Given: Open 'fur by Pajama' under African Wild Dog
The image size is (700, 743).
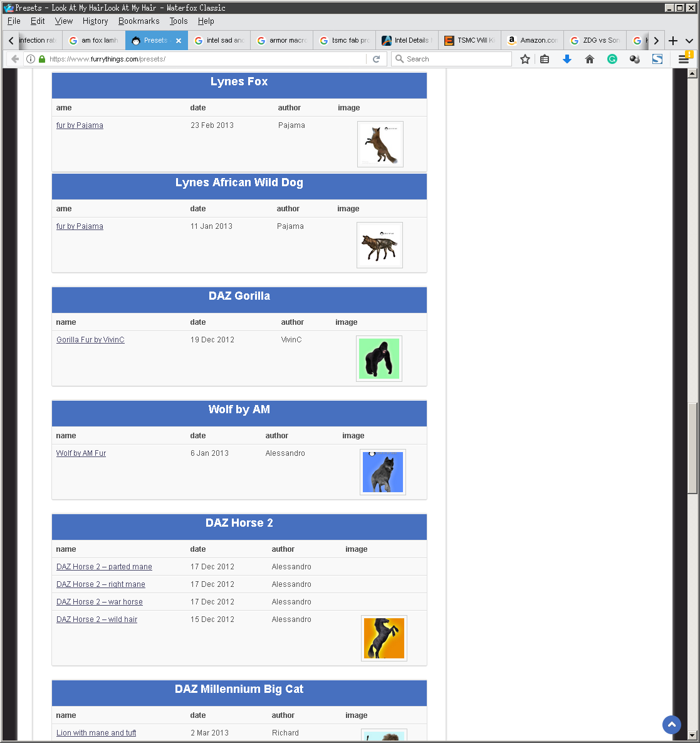Looking at the screenshot, I should (x=80, y=226).
